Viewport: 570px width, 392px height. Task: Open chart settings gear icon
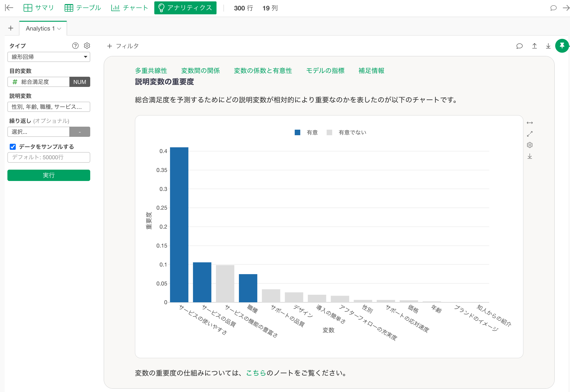[530, 145]
